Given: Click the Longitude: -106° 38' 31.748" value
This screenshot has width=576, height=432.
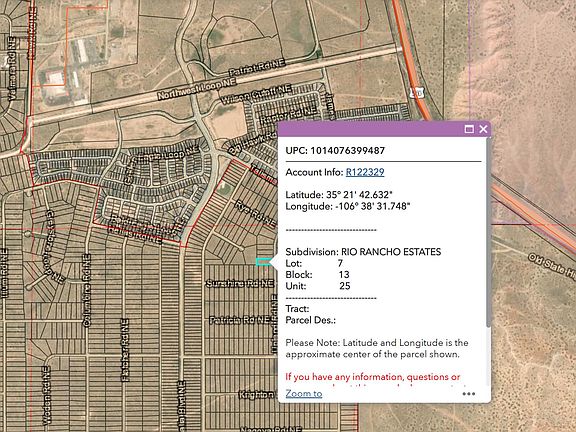Looking at the screenshot, I should tap(348, 206).
